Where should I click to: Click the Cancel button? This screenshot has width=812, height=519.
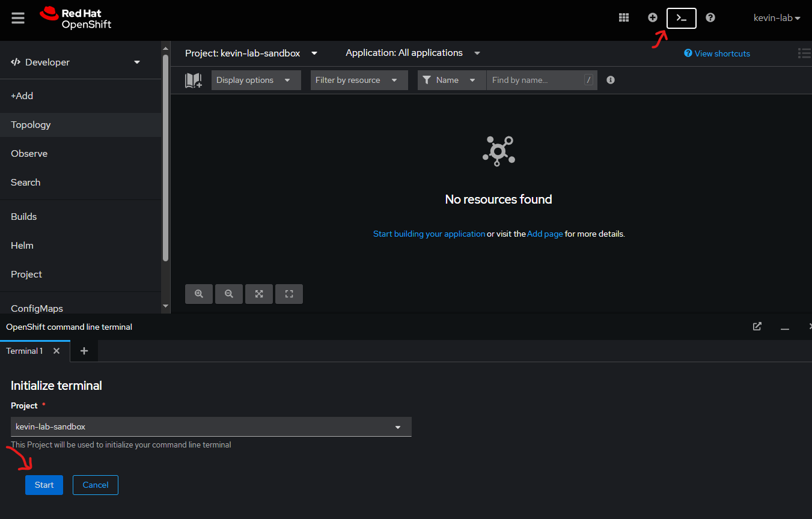coord(96,485)
